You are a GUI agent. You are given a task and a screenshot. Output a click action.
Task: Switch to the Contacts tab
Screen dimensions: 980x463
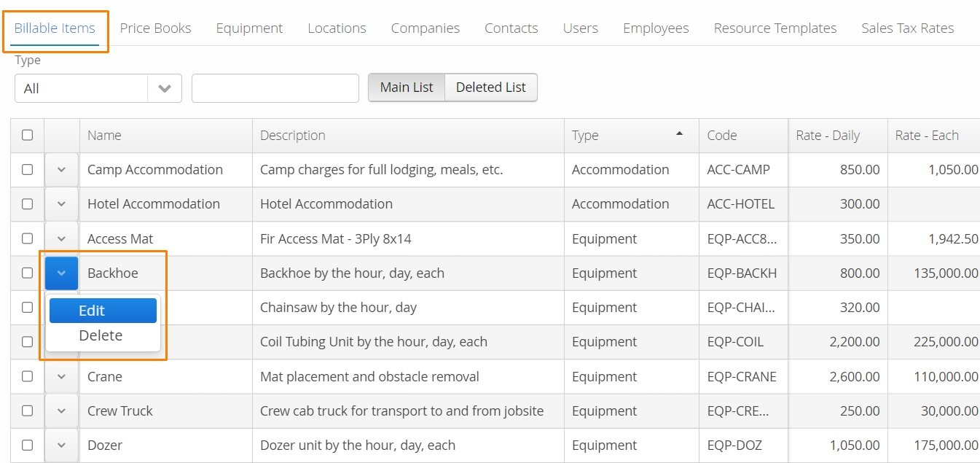(x=511, y=28)
